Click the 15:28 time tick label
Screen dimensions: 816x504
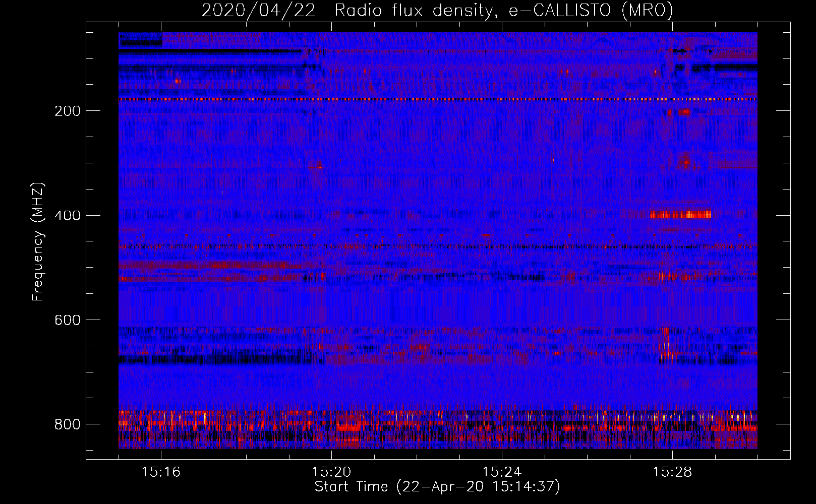click(672, 472)
